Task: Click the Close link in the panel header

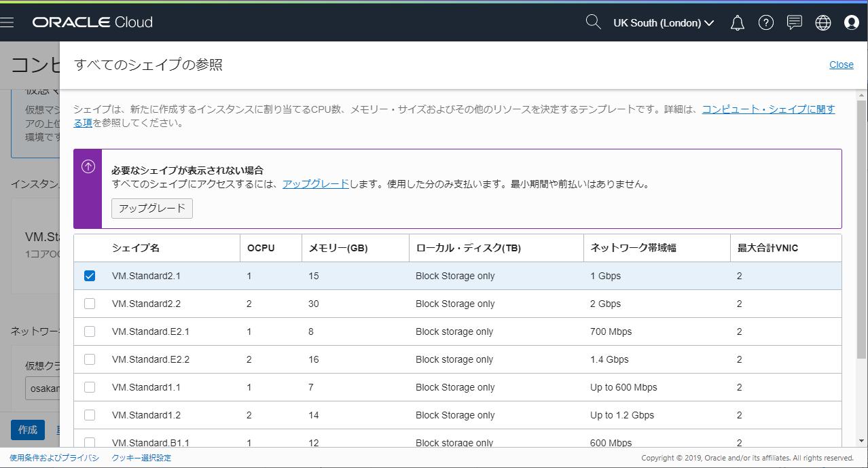Action: [842, 65]
